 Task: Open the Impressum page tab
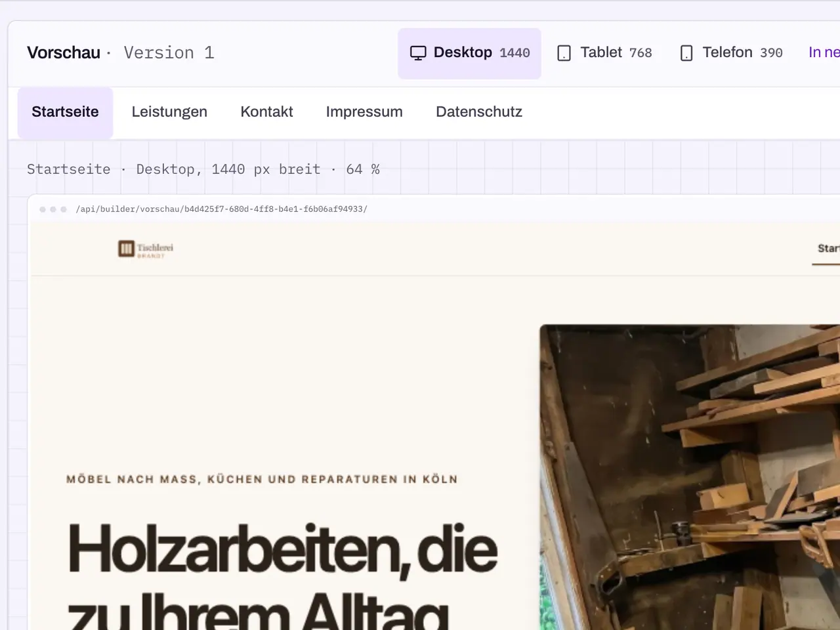click(x=364, y=112)
